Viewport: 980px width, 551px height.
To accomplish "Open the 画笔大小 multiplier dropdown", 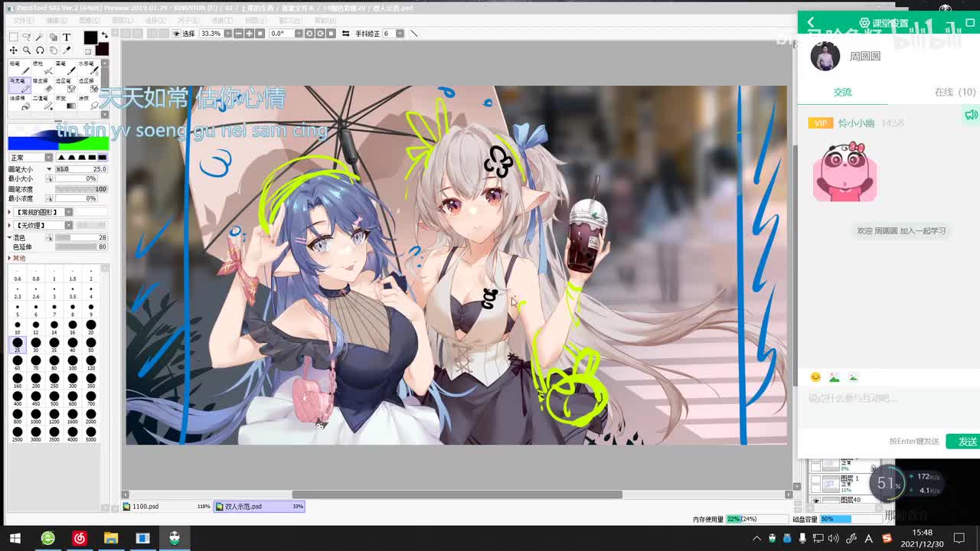I will click(x=50, y=169).
